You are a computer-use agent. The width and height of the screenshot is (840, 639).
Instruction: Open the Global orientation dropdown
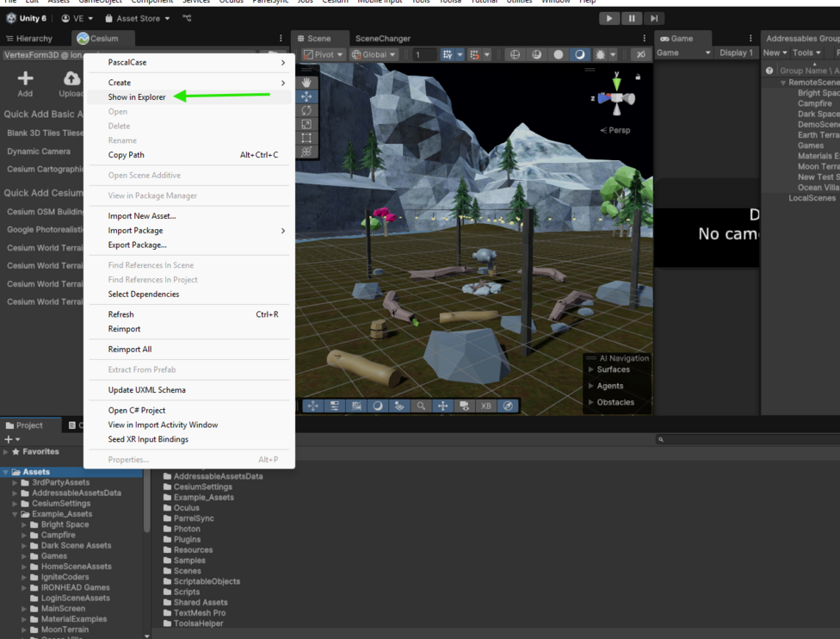point(374,54)
